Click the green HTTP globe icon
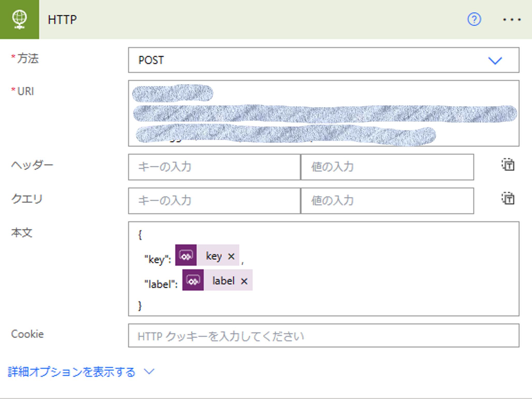This screenshot has height=399, width=532. (19, 19)
